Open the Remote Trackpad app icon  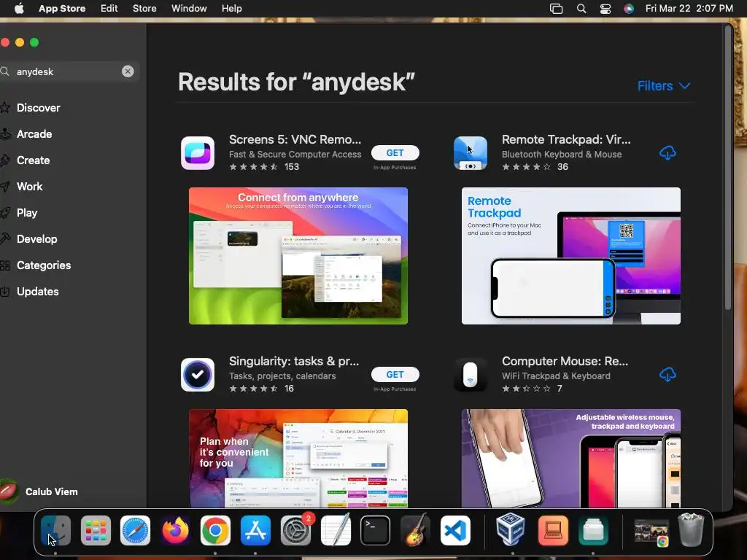point(471,153)
